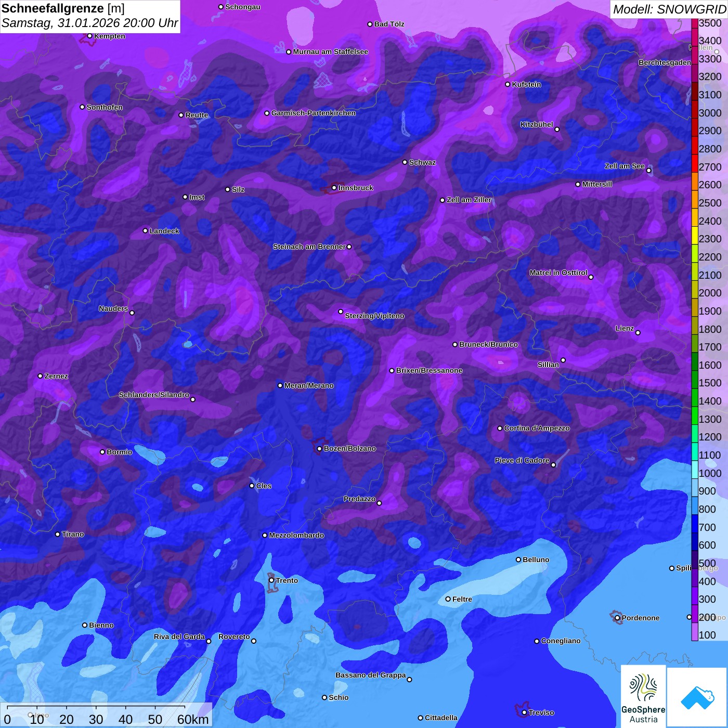Click the Treviso marker dot
Screen dimensions: 728x728
click(x=524, y=712)
